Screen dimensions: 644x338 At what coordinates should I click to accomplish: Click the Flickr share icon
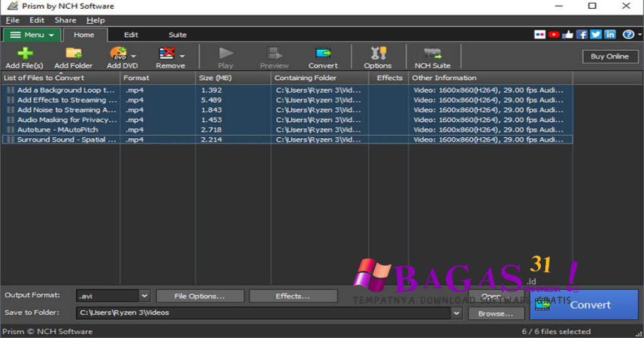point(540,35)
